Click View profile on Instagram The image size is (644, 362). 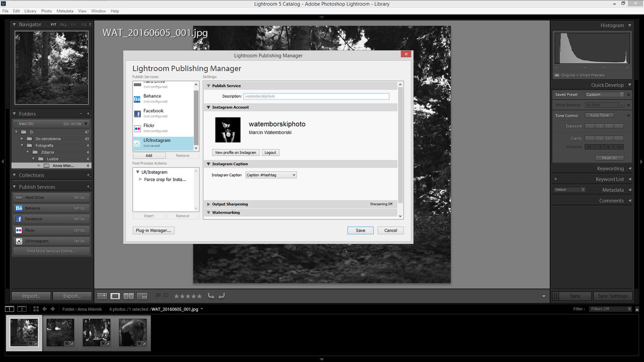pyautogui.click(x=236, y=153)
